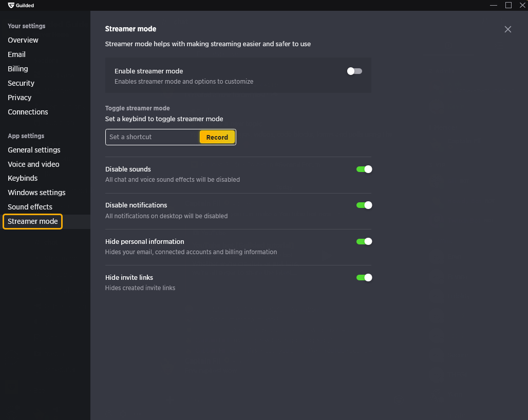Screen dimensions: 528x420
Task: Toggle the Disable sounds switch
Action: tap(364, 169)
